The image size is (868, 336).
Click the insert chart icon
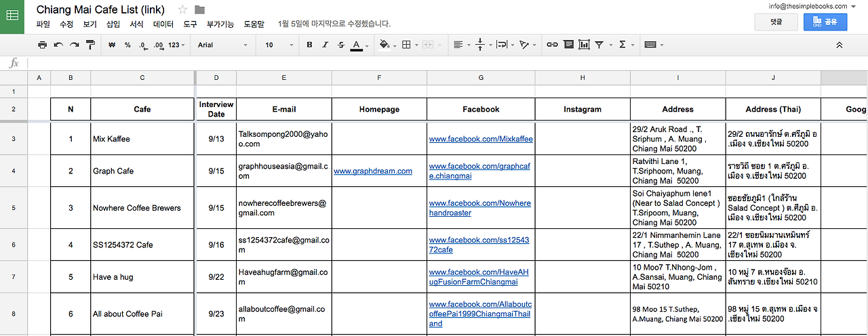pyautogui.click(x=584, y=45)
